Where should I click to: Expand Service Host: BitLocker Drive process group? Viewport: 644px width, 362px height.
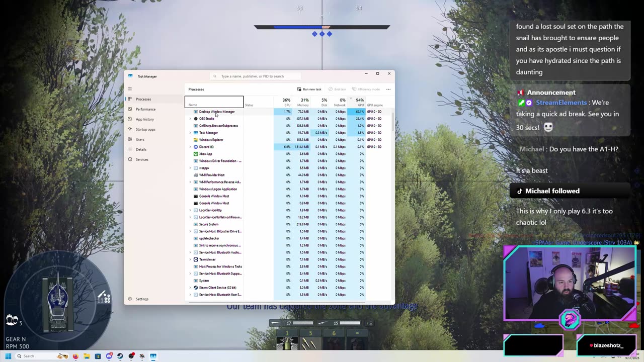pos(190,231)
